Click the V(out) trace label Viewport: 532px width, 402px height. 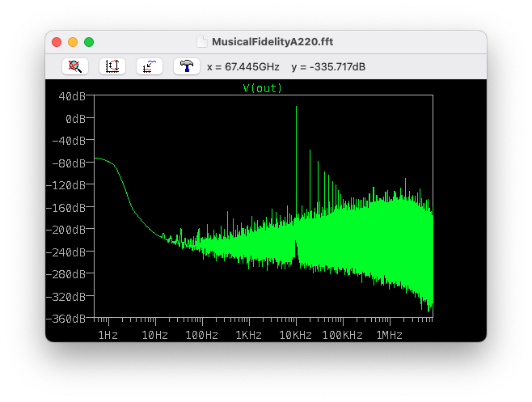[262, 88]
